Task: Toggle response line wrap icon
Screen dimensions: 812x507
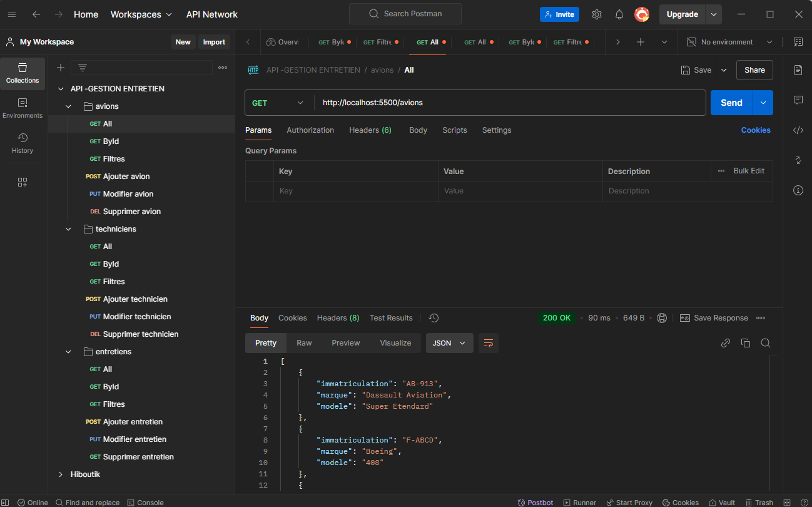Action: (x=489, y=343)
